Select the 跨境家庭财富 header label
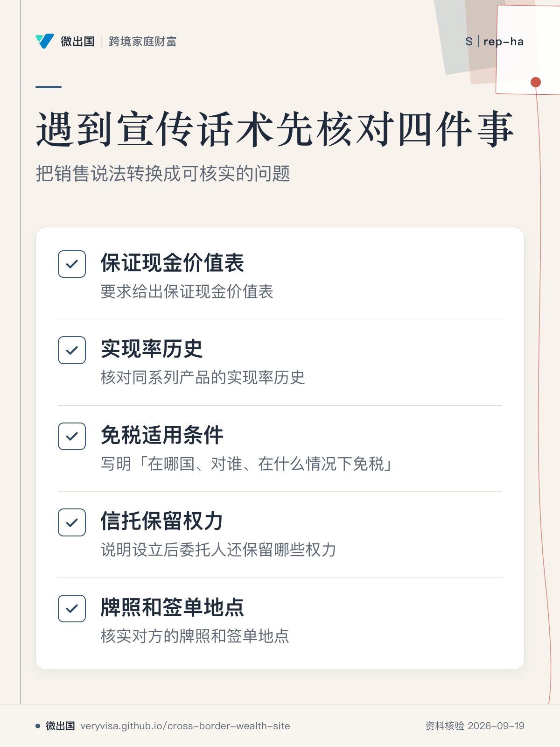Viewport: 560px width, 747px height. pos(143,42)
